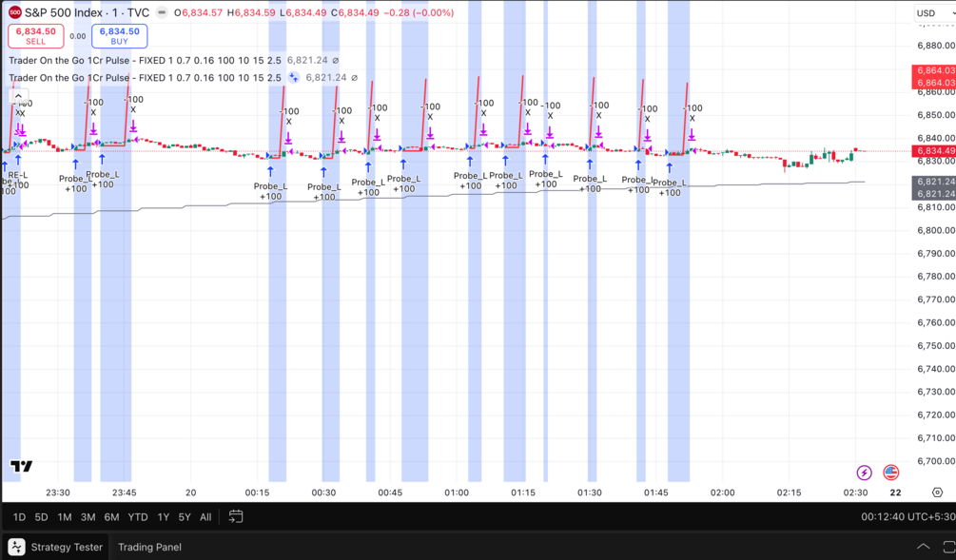Open the USD currency dropdown
This screenshot has height=560, width=956.
934,12
